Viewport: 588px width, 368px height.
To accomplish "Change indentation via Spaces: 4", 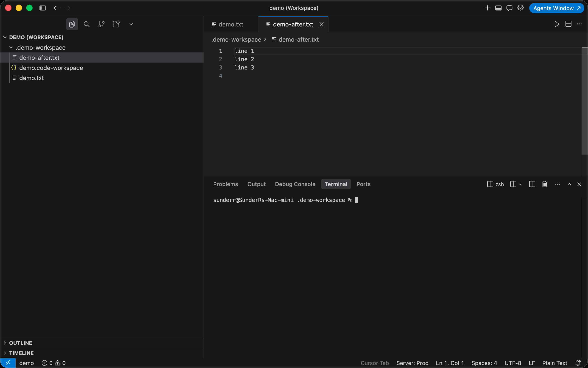I will (x=484, y=363).
